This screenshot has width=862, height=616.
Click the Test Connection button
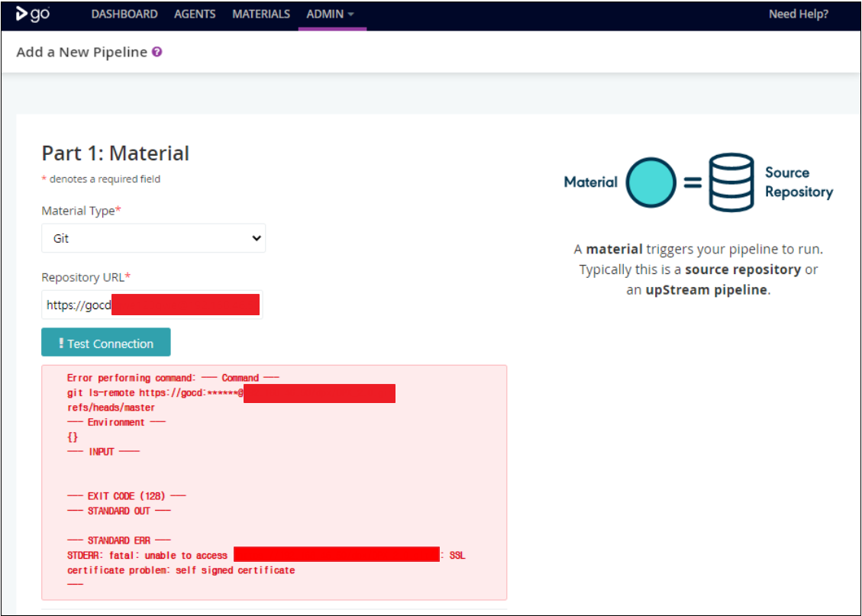pyautogui.click(x=106, y=342)
